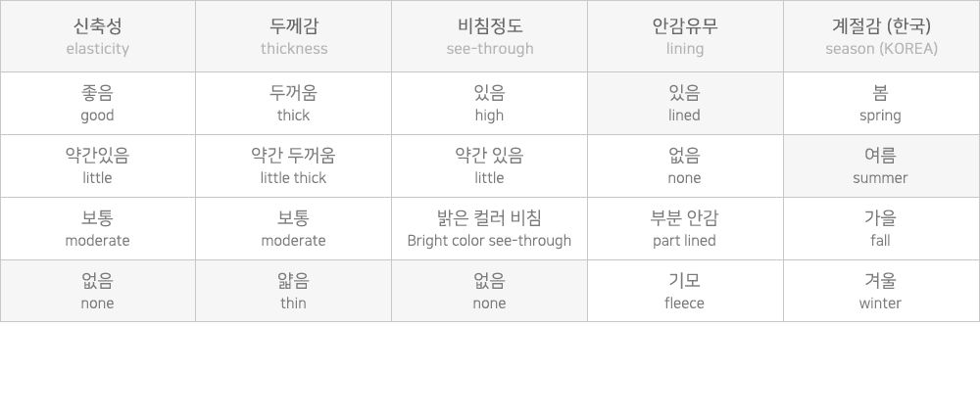Click the 'little' elasticity cell

click(97, 166)
